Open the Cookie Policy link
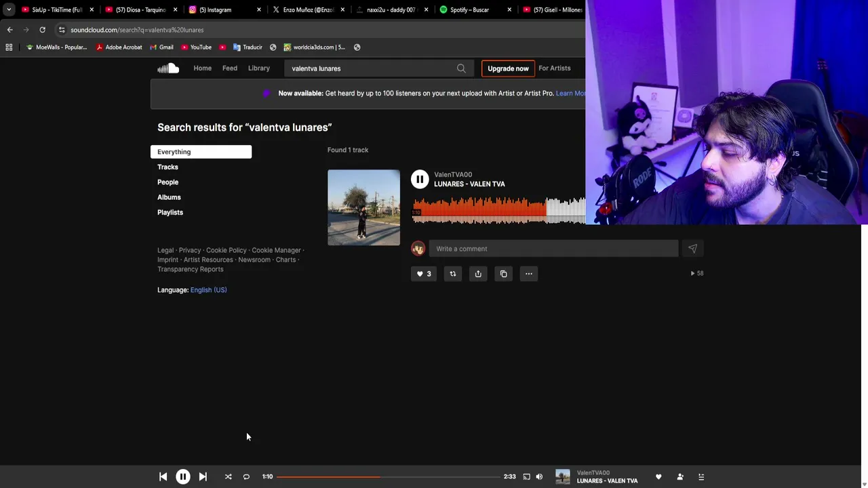868x488 pixels. click(x=226, y=250)
